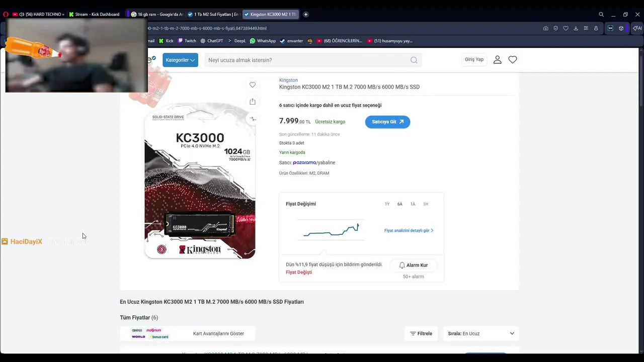
Task: Open the Aria AI button
Action: coord(636,28)
